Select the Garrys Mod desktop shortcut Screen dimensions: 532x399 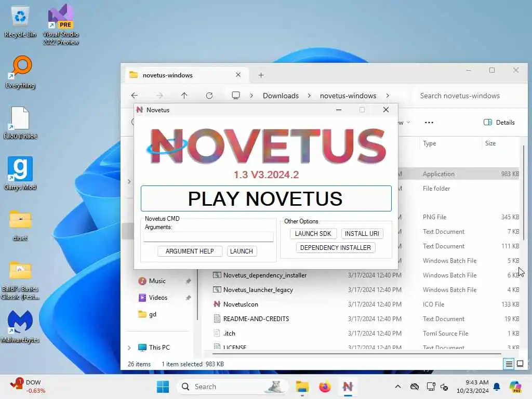[20, 173]
